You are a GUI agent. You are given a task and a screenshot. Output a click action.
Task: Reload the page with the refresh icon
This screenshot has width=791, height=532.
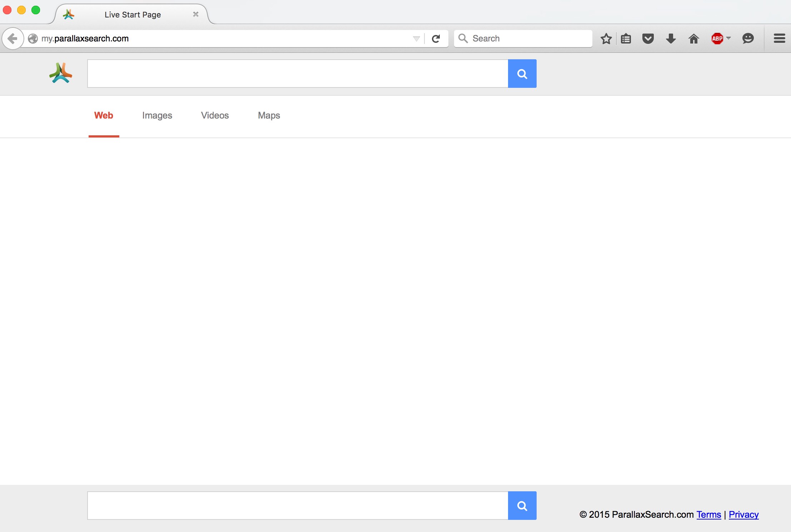click(436, 39)
